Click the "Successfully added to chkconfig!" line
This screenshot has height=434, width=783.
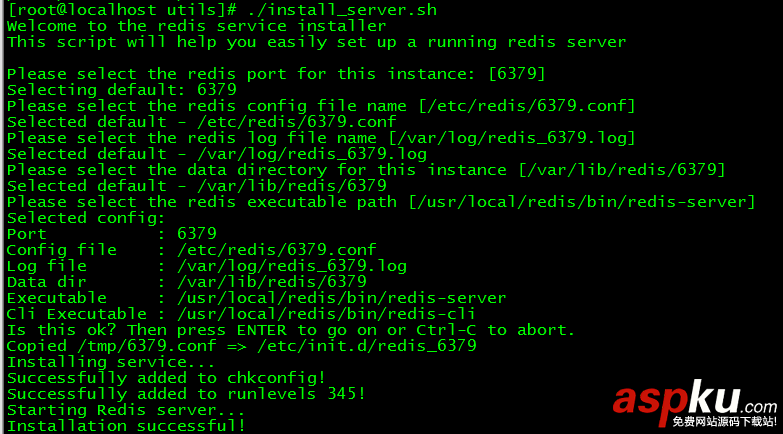(166, 378)
